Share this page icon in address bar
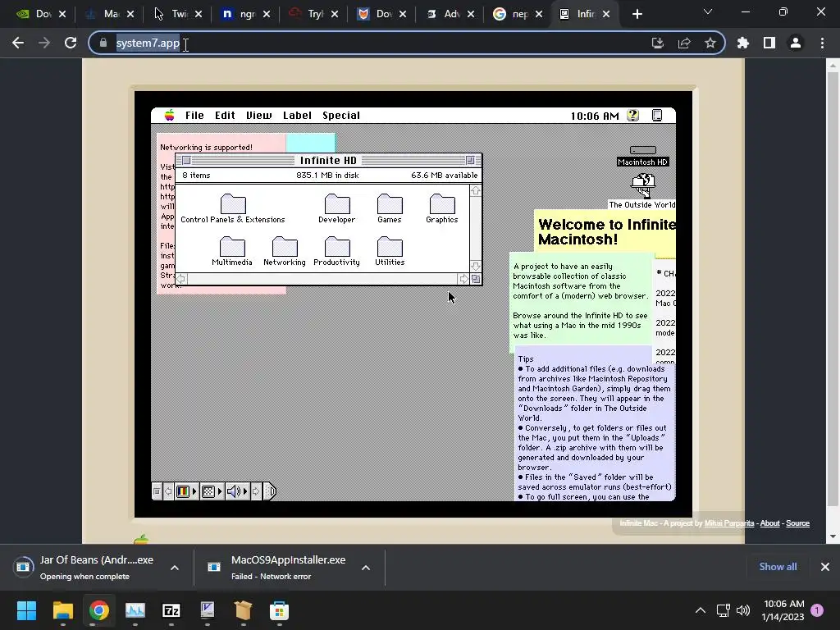The width and height of the screenshot is (840, 630). click(x=684, y=43)
